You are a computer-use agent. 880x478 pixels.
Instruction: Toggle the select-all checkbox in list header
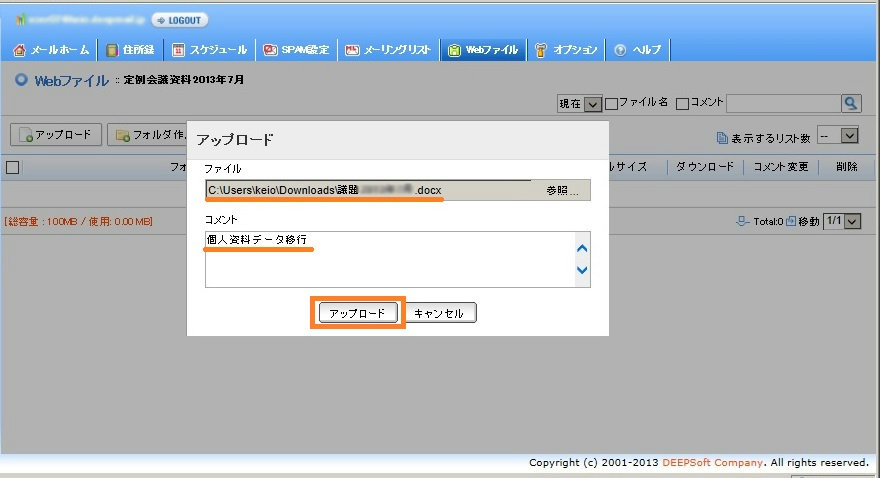pyautogui.click(x=12, y=167)
